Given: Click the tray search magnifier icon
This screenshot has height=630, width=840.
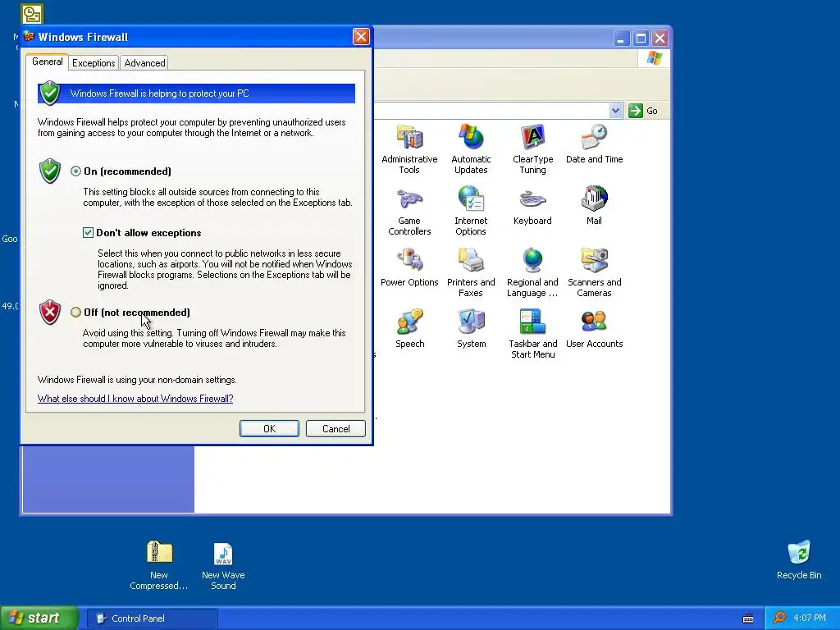Looking at the screenshot, I should pyautogui.click(x=779, y=618).
